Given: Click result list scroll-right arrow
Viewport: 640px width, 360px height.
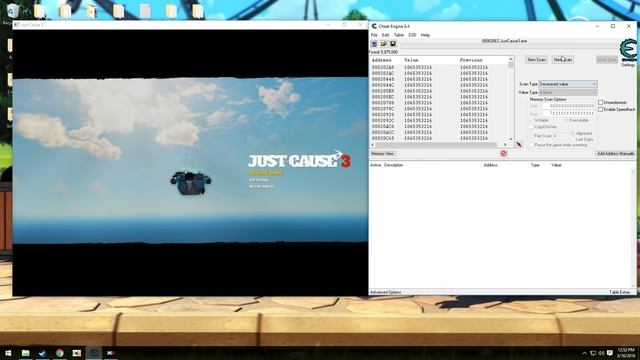Looking at the screenshot, I should 505,144.
